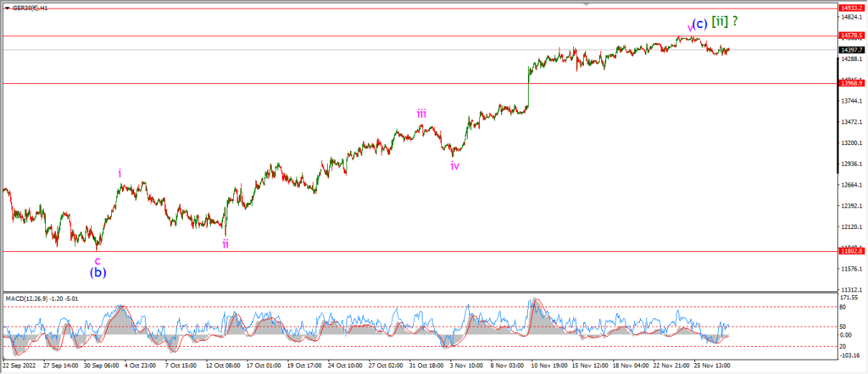Screen dimensions: 868x374
Task: Click the red 11802.8 price tag
Action: point(853,251)
